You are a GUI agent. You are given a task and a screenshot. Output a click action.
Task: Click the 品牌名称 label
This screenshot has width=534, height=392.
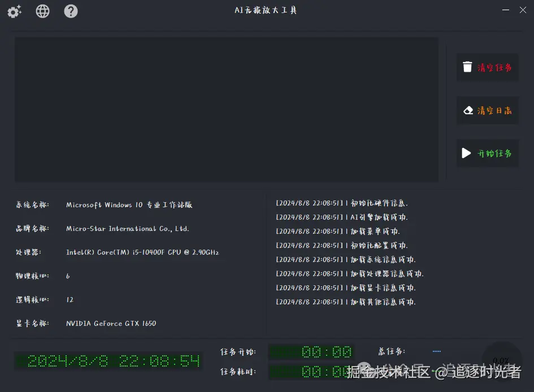coord(32,228)
